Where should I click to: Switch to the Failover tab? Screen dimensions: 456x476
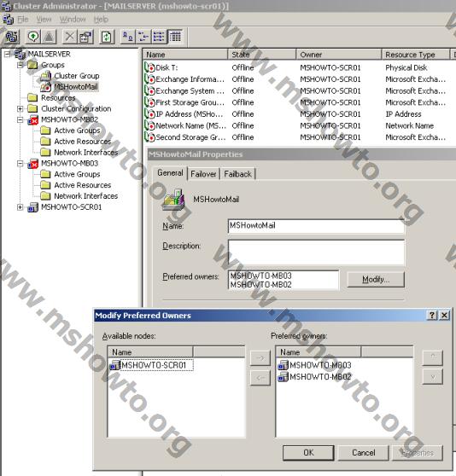point(203,174)
